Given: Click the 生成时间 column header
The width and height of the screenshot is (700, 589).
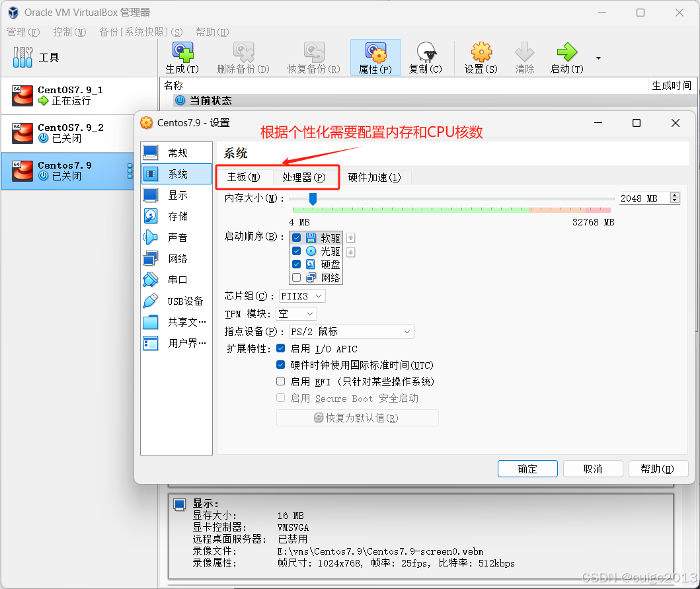Looking at the screenshot, I should (672, 86).
